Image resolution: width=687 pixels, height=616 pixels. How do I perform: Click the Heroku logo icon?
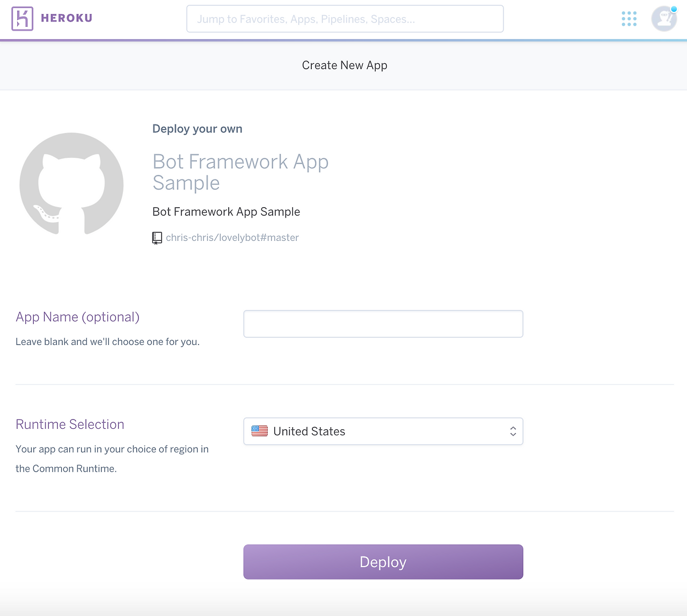[x=22, y=18]
